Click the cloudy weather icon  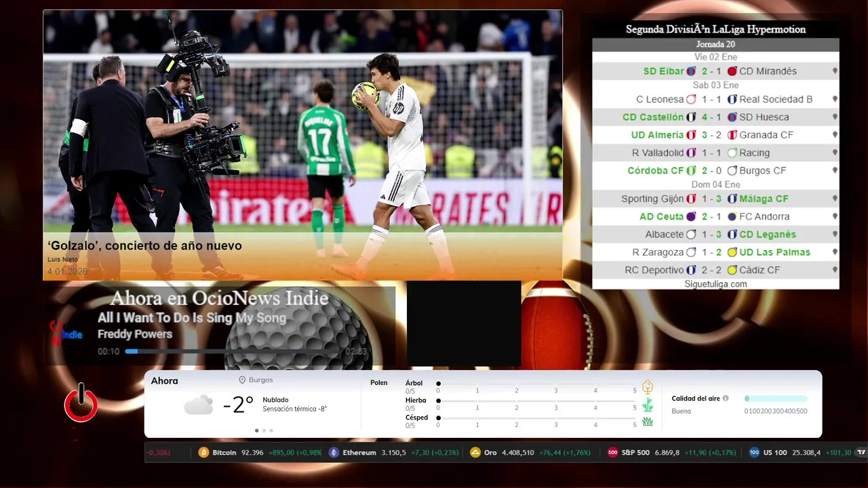[198, 405]
